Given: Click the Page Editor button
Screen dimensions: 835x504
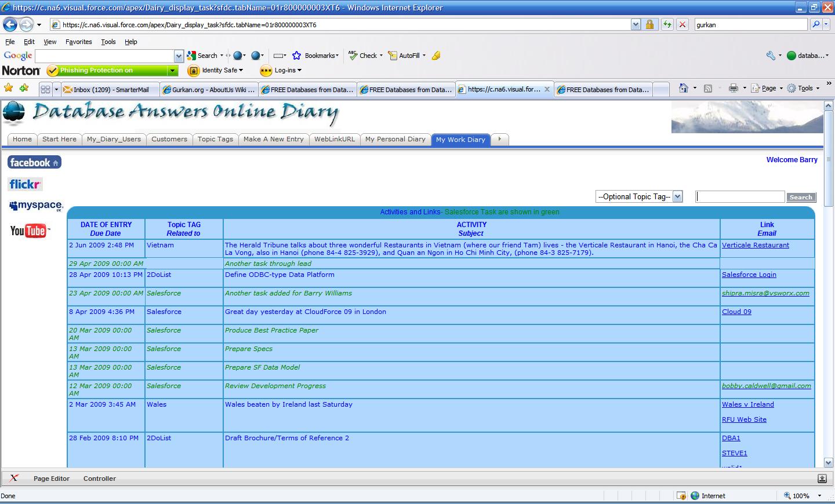Looking at the screenshot, I should (52, 479).
